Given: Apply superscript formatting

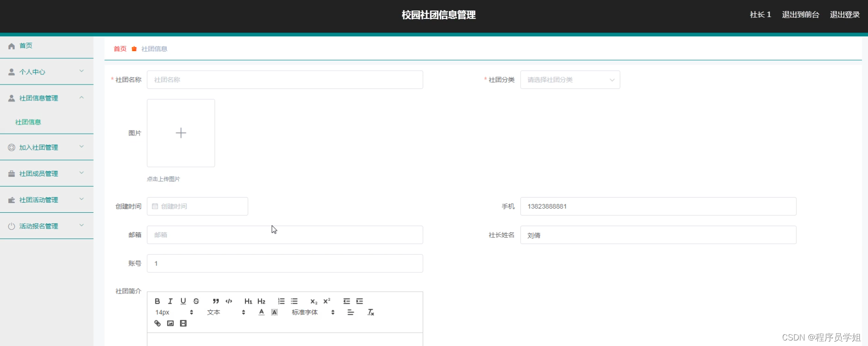Looking at the screenshot, I should [x=327, y=301].
